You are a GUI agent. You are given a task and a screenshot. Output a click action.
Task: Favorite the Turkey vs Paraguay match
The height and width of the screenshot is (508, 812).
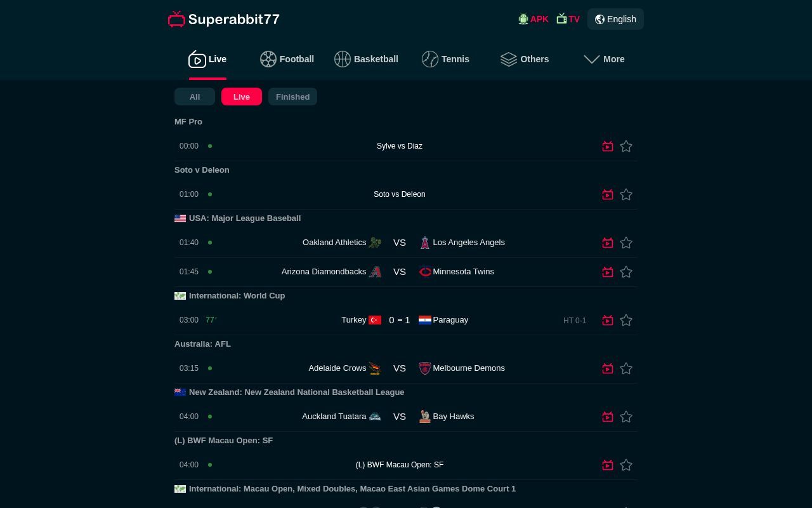pyautogui.click(x=626, y=320)
